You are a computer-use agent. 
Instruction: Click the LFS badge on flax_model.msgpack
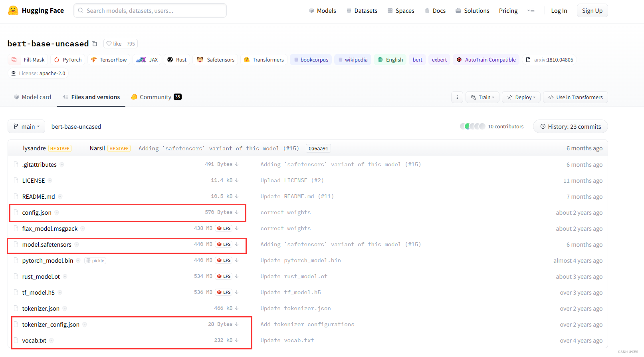(224, 228)
